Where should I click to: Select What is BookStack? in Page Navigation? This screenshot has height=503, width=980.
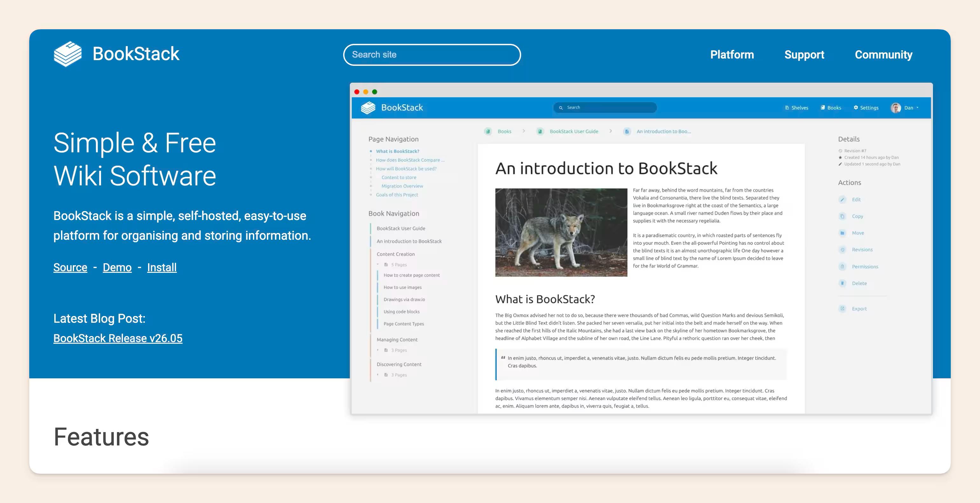pyautogui.click(x=398, y=151)
